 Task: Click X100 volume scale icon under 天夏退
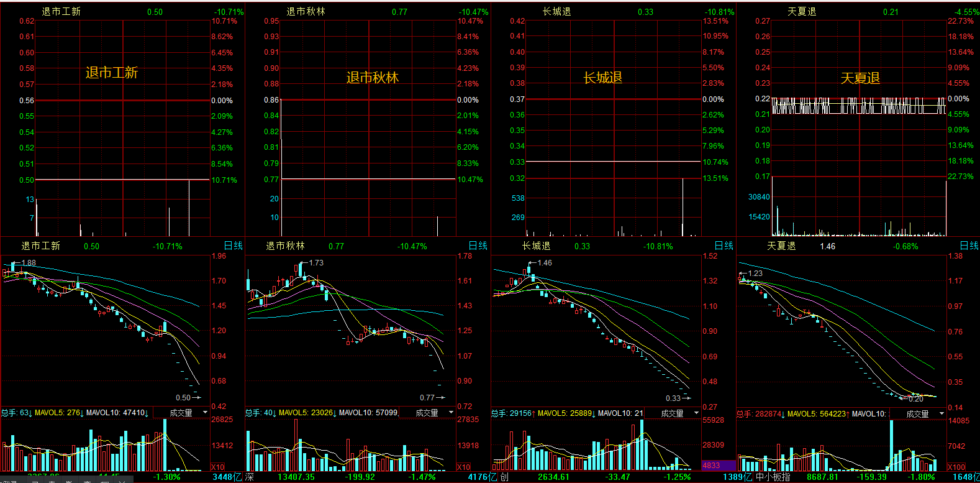[x=957, y=467]
